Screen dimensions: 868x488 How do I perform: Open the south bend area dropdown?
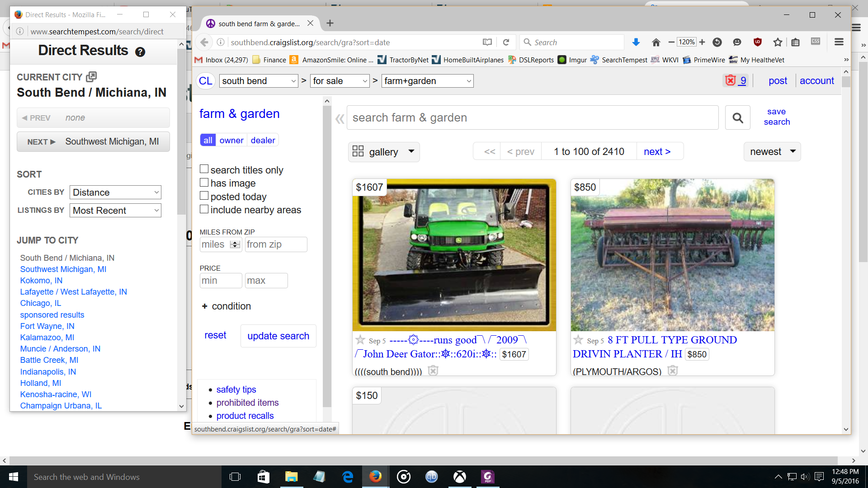click(259, 81)
